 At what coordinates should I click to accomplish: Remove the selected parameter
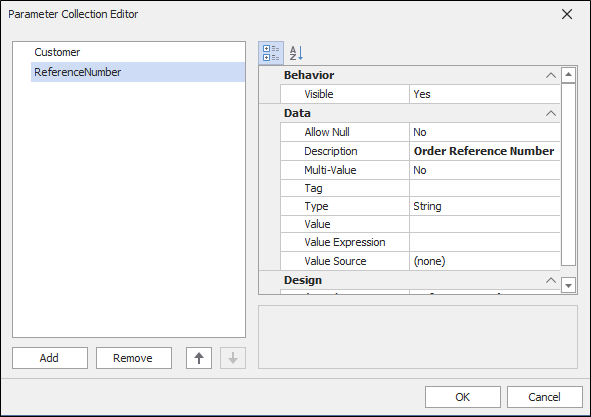pos(134,358)
